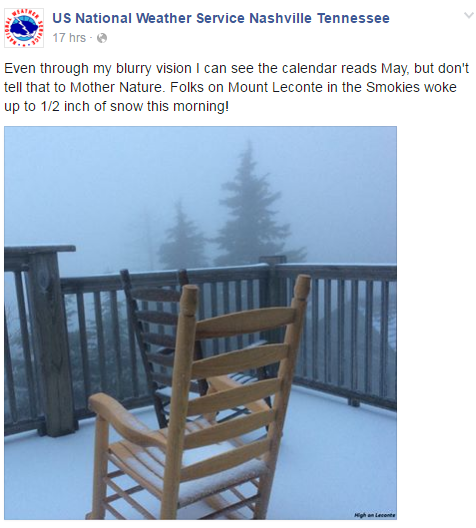The image size is (476, 528).
Task: Click the High on Leconte watermark
Action: (375, 515)
